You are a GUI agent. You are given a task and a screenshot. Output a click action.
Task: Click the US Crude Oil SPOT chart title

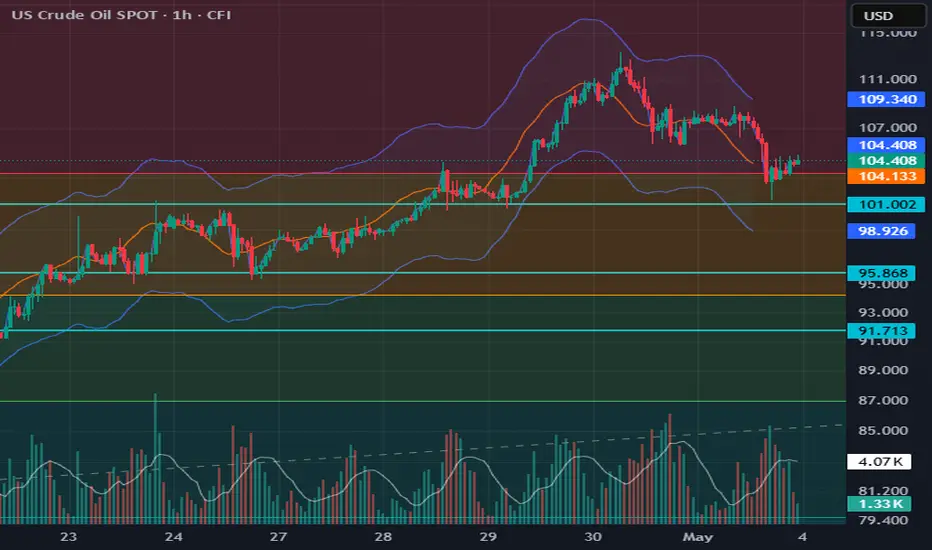[x=121, y=15]
